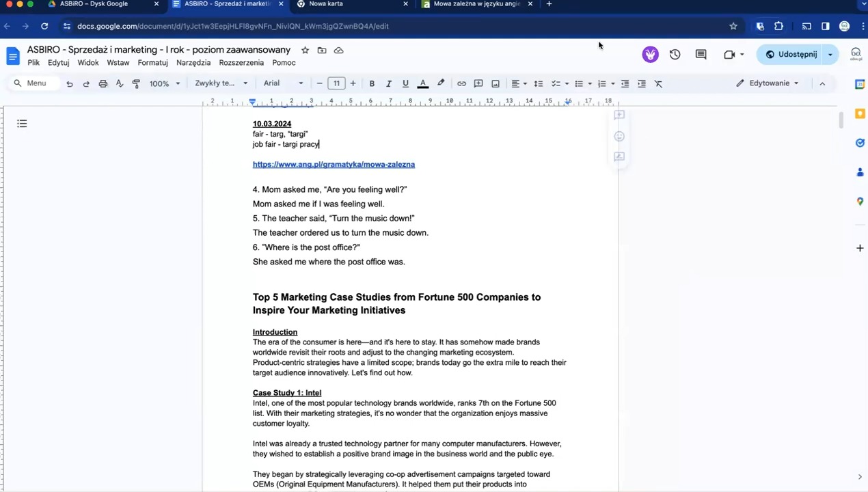This screenshot has height=492, width=868.
Task: Open Google Maps side panel
Action: click(860, 202)
